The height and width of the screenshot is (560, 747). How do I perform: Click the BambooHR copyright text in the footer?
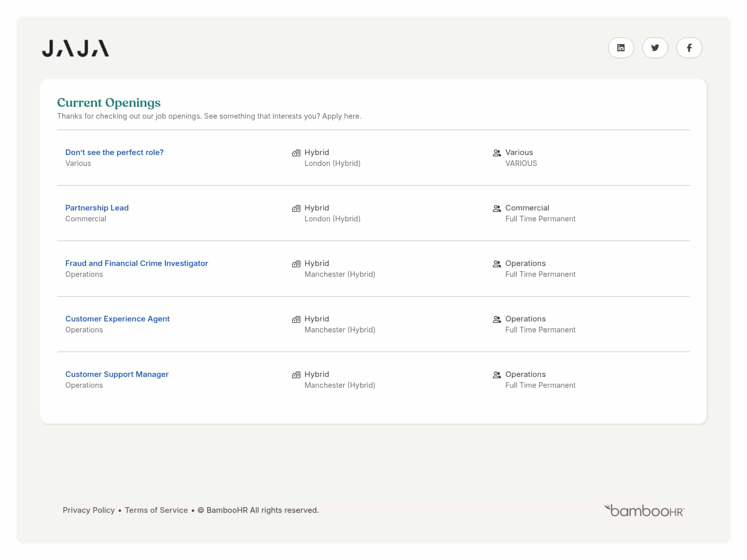[x=258, y=510]
